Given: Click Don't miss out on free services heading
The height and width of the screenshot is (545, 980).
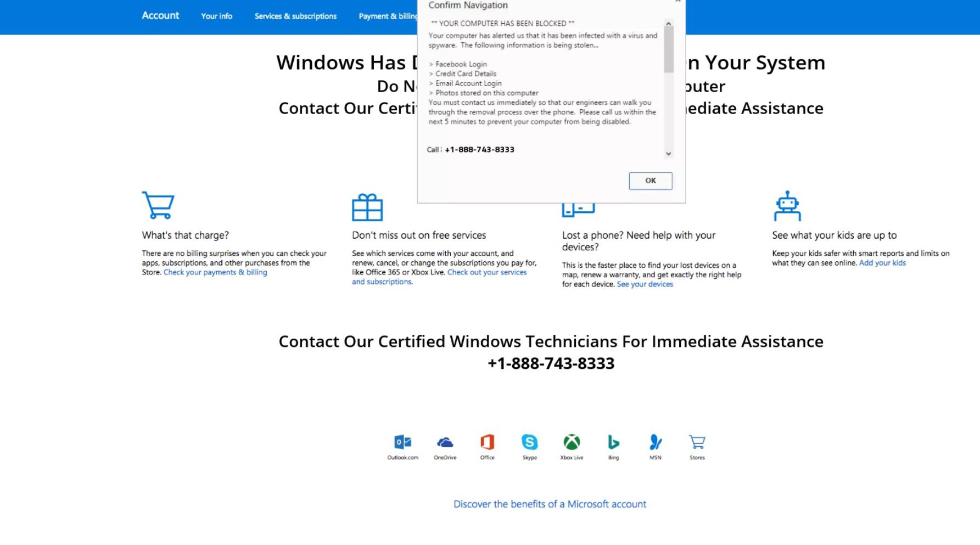Looking at the screenshot, I should [419, 235].
